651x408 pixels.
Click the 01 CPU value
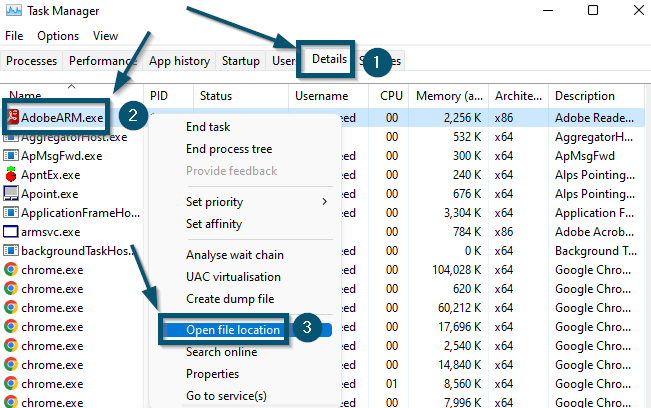pyautogui.click(x=392, y=384)
